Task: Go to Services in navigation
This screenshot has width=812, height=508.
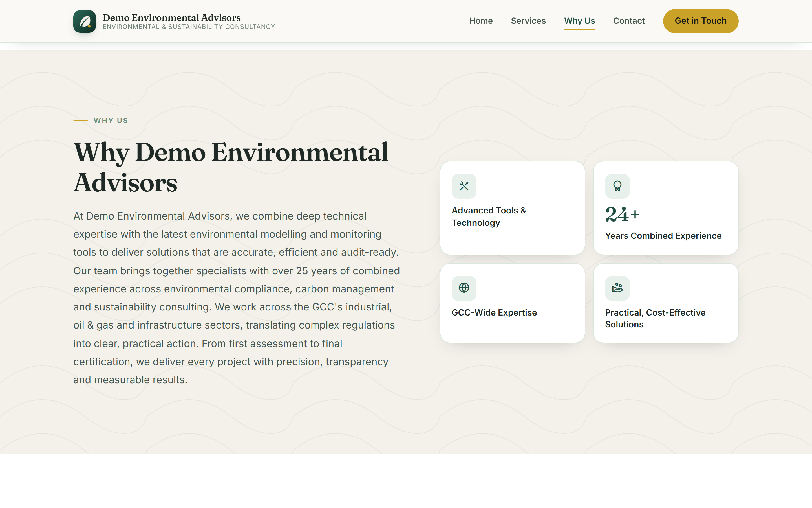Action: 528,21
